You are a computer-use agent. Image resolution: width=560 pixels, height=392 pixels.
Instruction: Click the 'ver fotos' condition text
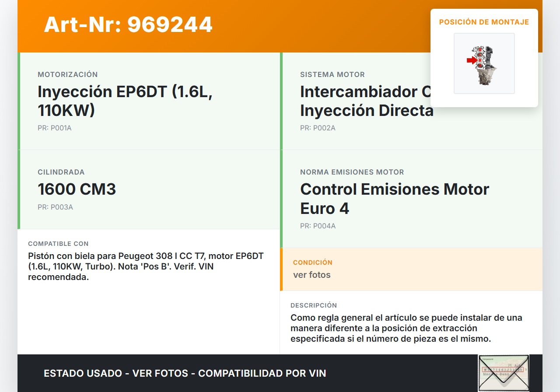[x=312, y=275]
